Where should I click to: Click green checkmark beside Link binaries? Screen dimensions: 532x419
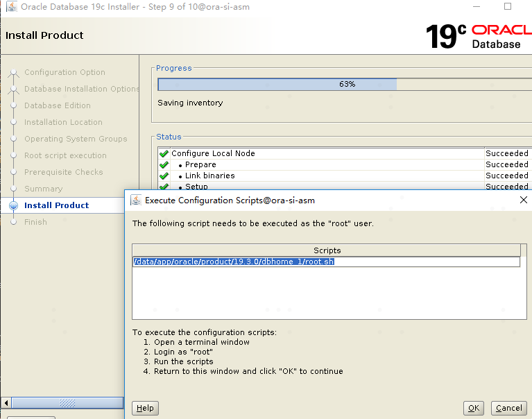pos(164,176)
